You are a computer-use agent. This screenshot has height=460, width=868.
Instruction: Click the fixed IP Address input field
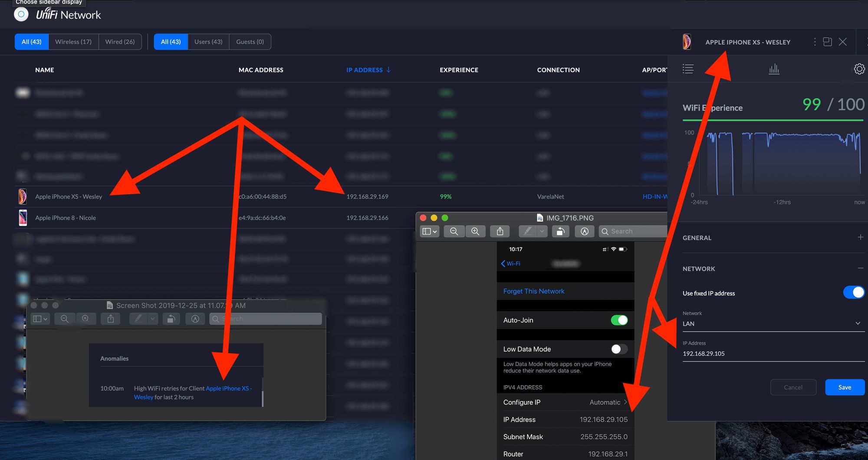[x=773, y=353]
